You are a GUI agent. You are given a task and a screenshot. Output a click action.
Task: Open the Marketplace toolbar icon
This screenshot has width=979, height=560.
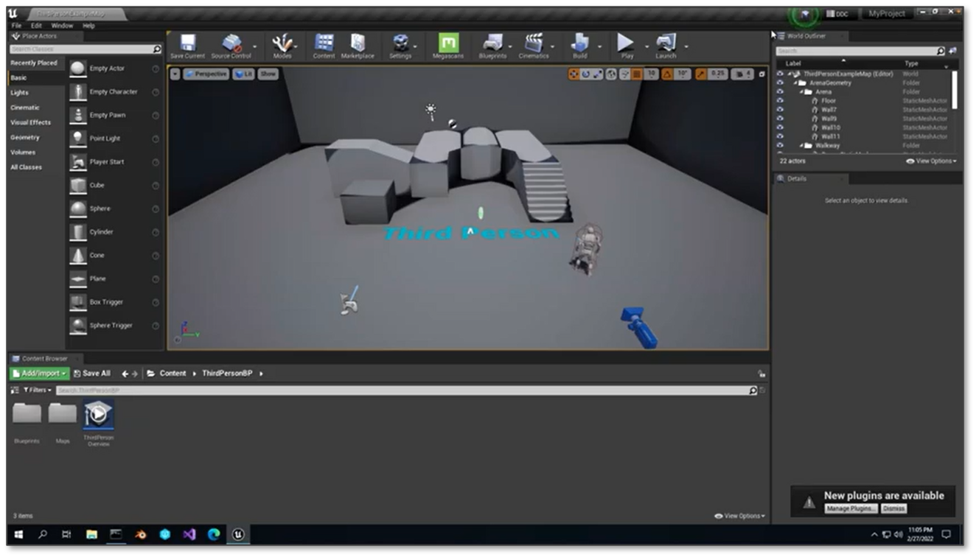[358, 46]
